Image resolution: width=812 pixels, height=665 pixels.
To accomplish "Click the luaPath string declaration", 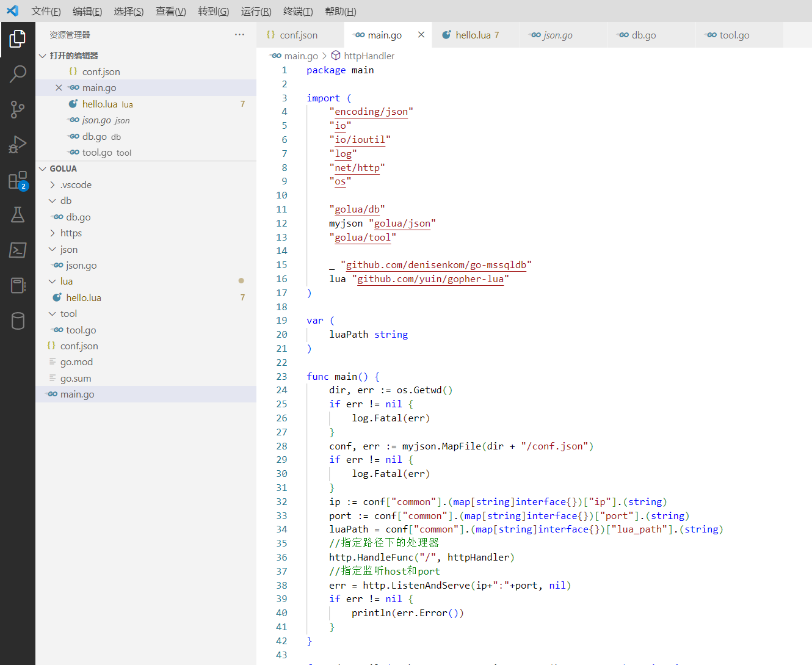I will [368, 335].
